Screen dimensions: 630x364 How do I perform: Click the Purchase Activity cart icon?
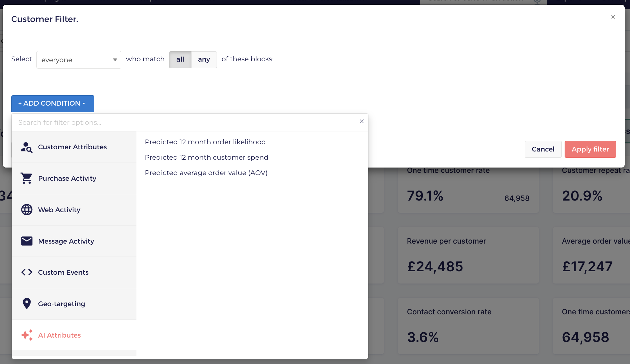point(27,178)
